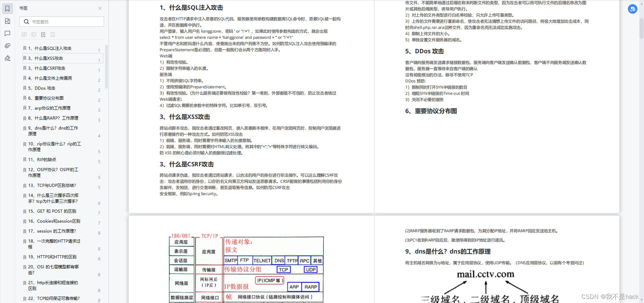Click the select * from user SQL line
This screenshot has height=303, width=644.
tap(226, 37)
